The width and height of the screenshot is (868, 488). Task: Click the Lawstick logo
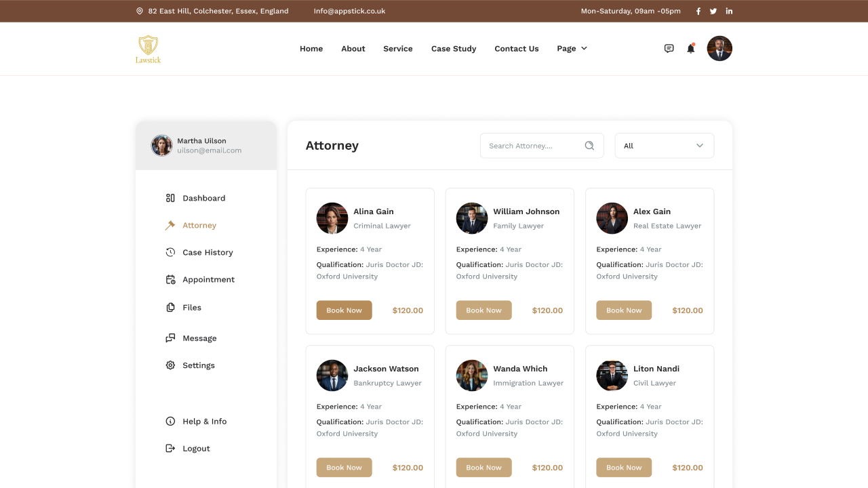click(x=147, y=48)
